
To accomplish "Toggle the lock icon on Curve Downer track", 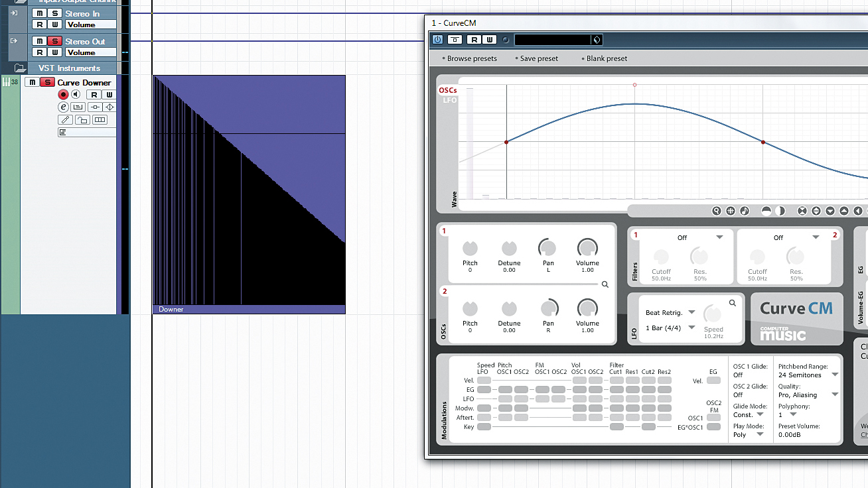I will [x=82, y=120].
